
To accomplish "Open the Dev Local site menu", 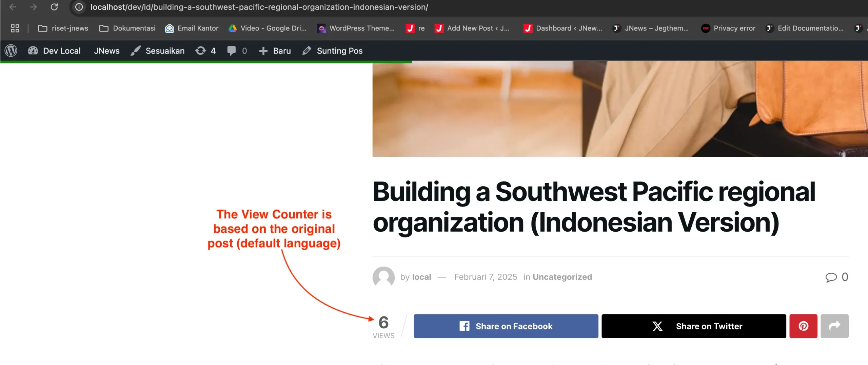I will 54,51.
